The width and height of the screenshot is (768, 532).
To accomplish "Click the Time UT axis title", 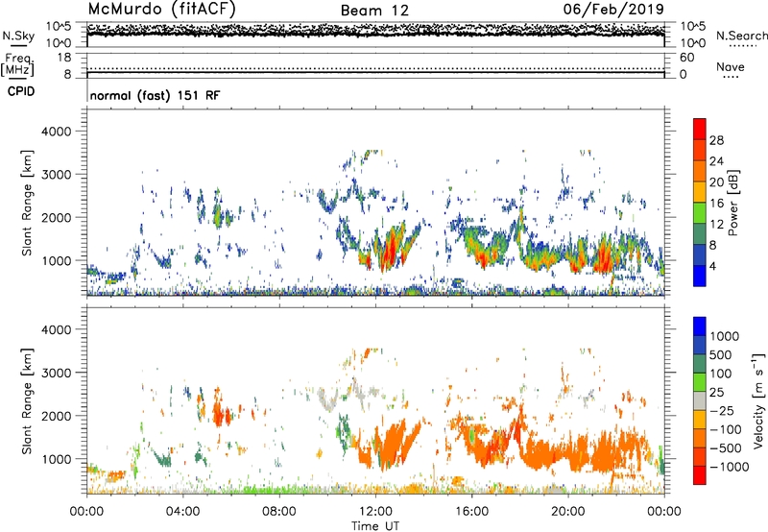I will [x=375, y=526].
